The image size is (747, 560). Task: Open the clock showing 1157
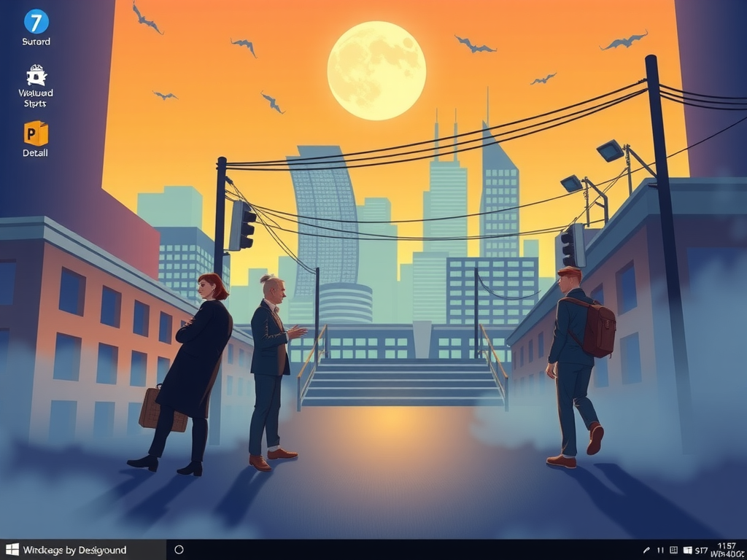click(x=727, y=545)
